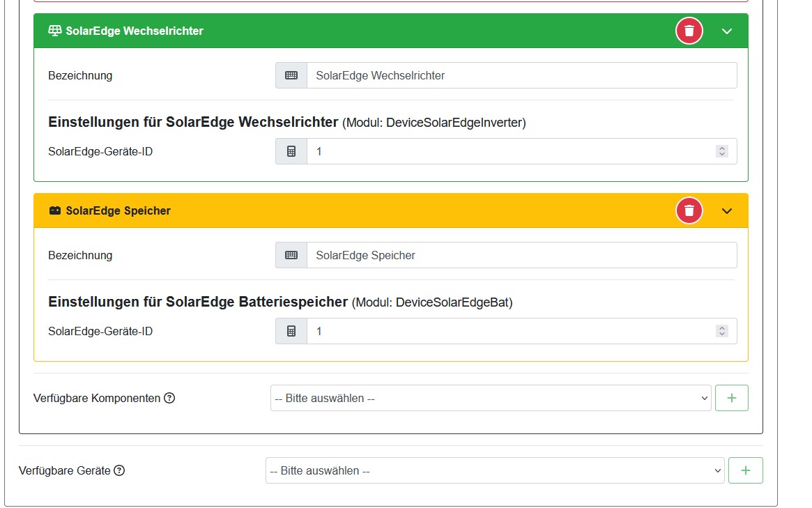Image resolution: width=812 pixels, height=508 pixels.
Task: Focus Speicher SolarEdge-Geräte-ID number field
Action: point(521,331)
